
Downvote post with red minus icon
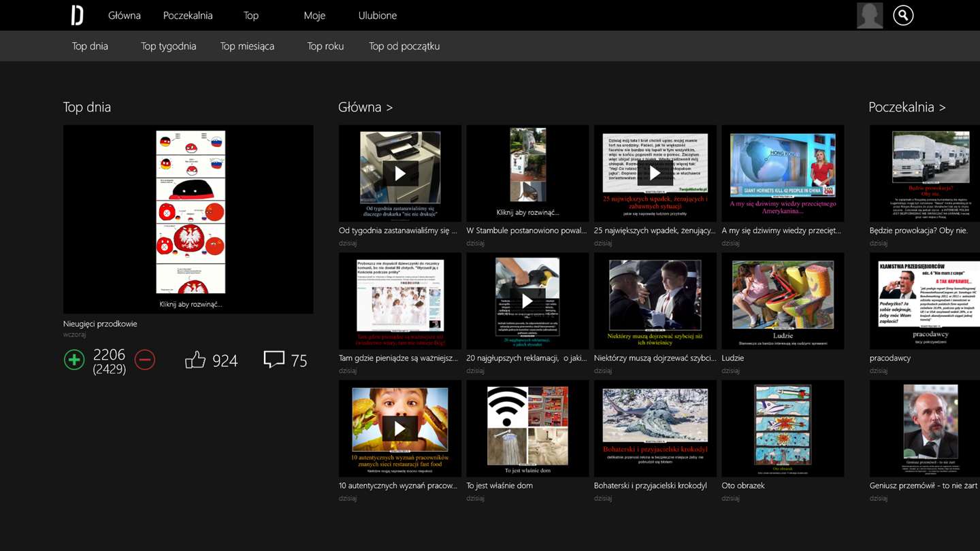[x=145, y=359]
